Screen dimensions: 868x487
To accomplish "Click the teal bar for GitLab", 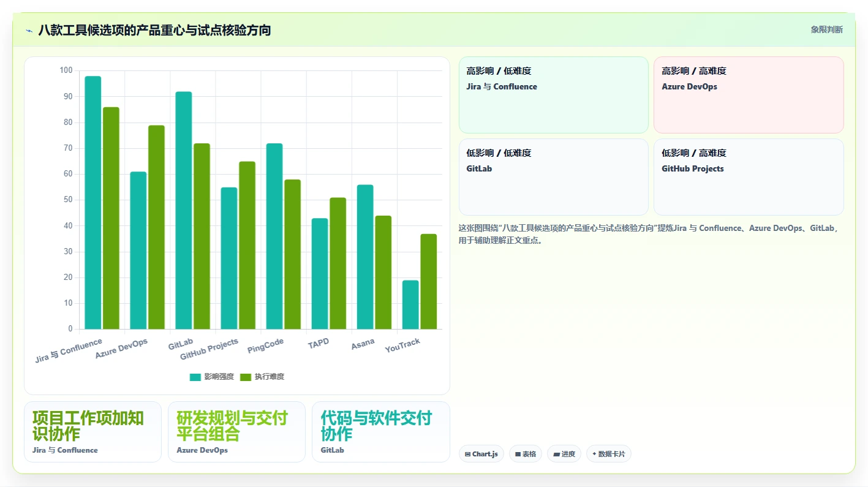I will tap(184, 210).
